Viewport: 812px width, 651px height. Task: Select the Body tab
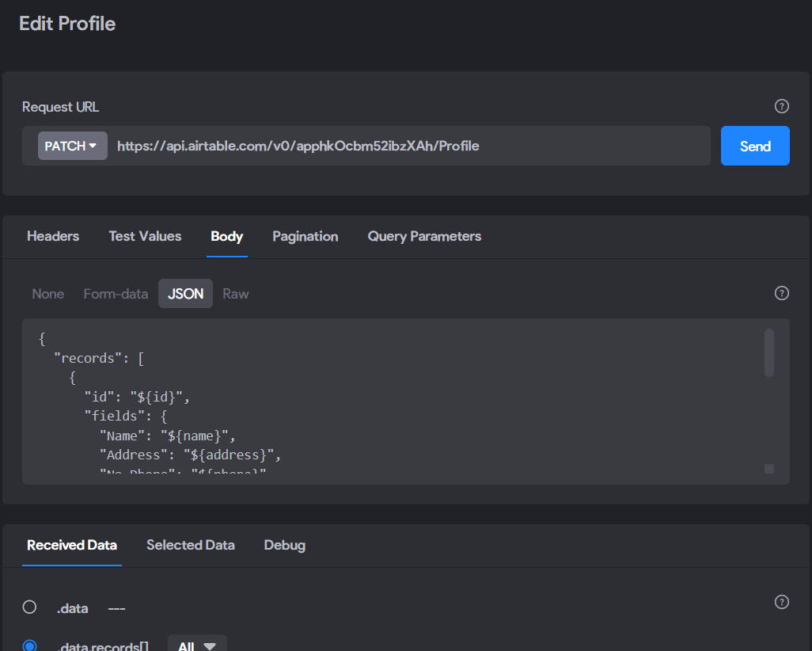point(227,236)
